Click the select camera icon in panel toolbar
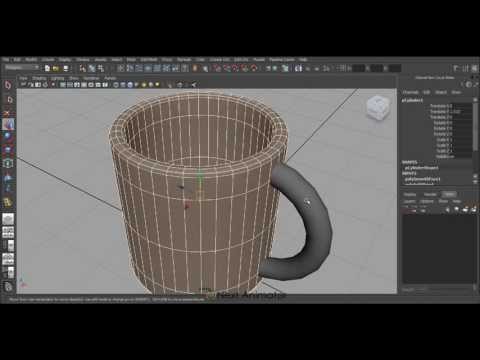 [23, 85]
